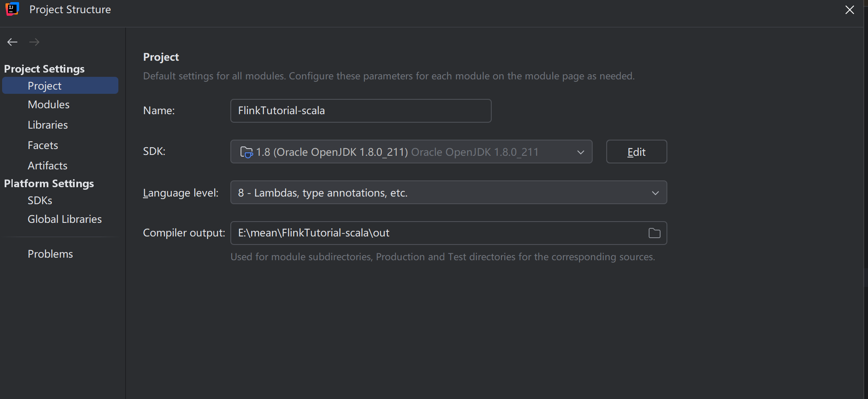Open the Facets settings page
Image resolution: width=868 pixels, height=399 pixels.
[42, 145]
